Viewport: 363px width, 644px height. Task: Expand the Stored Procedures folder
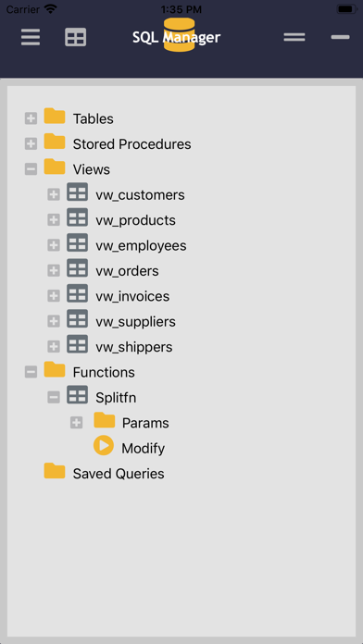[31, 143]
